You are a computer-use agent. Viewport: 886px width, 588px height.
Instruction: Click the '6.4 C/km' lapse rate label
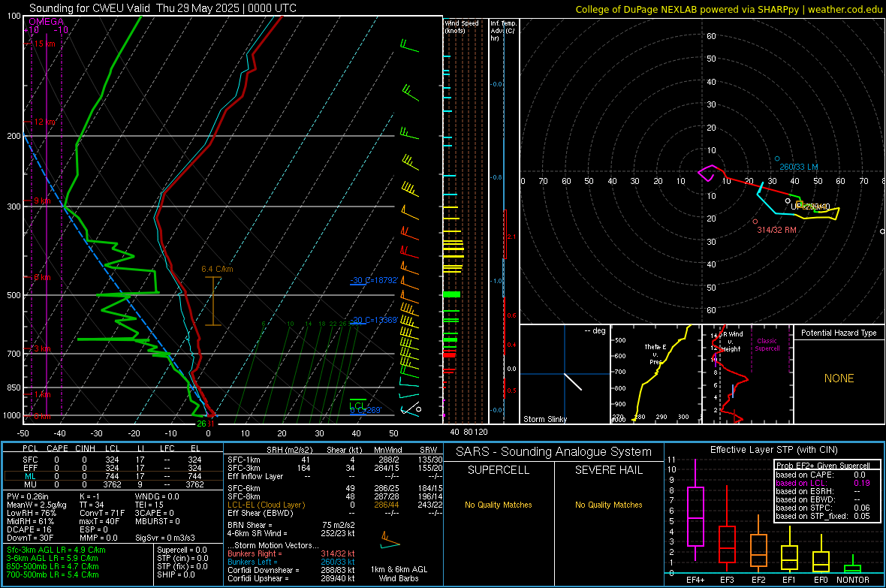pyautogui.click(x=217, y=269)
